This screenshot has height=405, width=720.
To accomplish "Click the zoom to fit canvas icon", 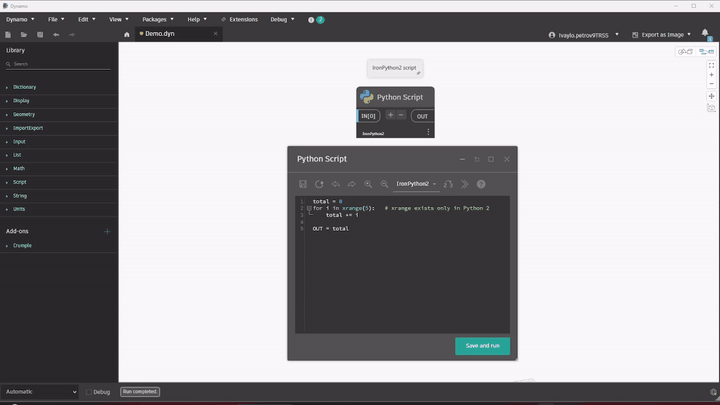I will (711, 65).
